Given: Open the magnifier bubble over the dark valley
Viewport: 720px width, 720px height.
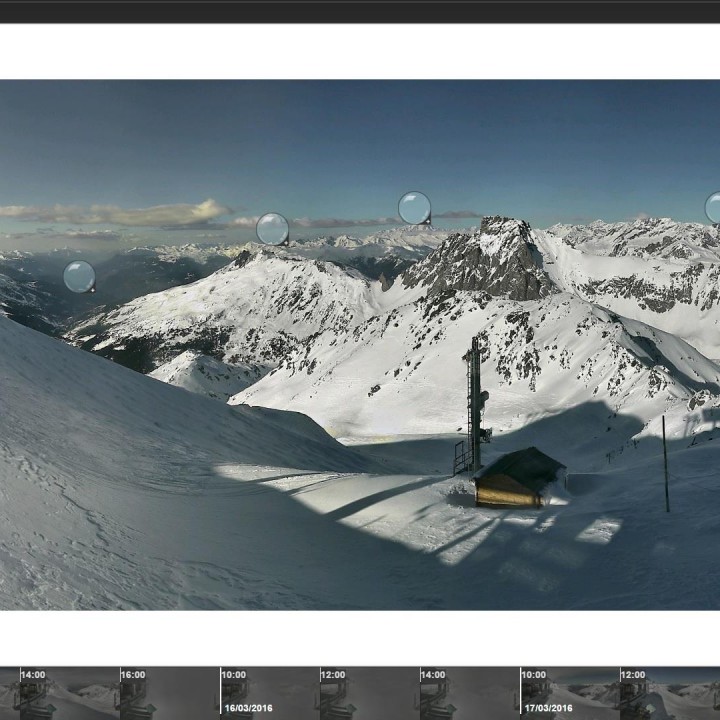Looking at the screenshot, I should click(x=79, y=277).
